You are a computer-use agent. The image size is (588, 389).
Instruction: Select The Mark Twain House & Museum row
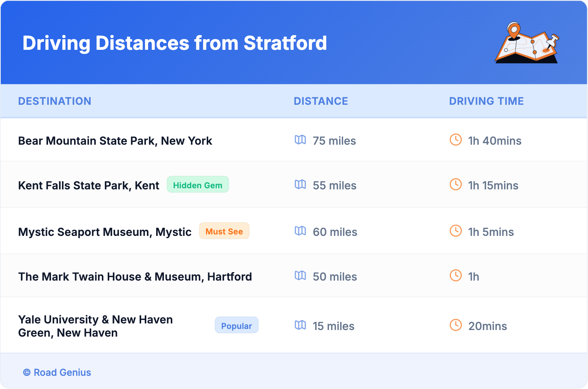tap(135, 277)
